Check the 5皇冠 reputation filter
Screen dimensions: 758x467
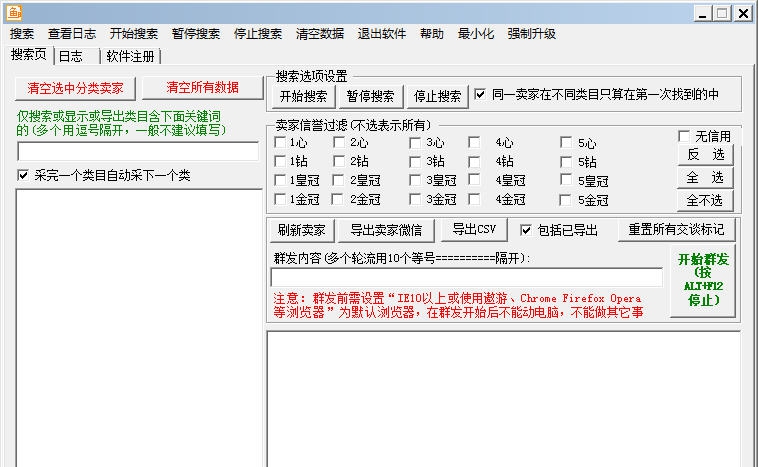(566, 179)
